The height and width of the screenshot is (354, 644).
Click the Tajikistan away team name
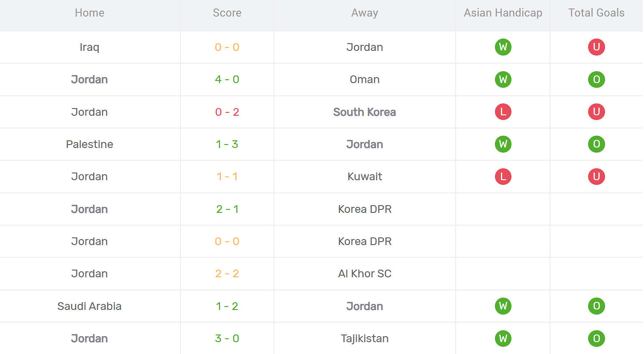coord(365,338)
